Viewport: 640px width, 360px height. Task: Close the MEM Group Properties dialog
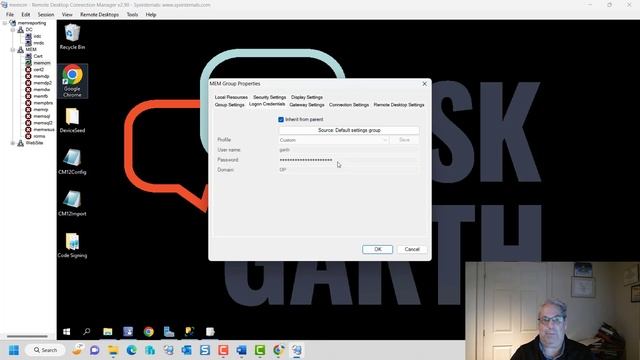[x=424, y=84]
